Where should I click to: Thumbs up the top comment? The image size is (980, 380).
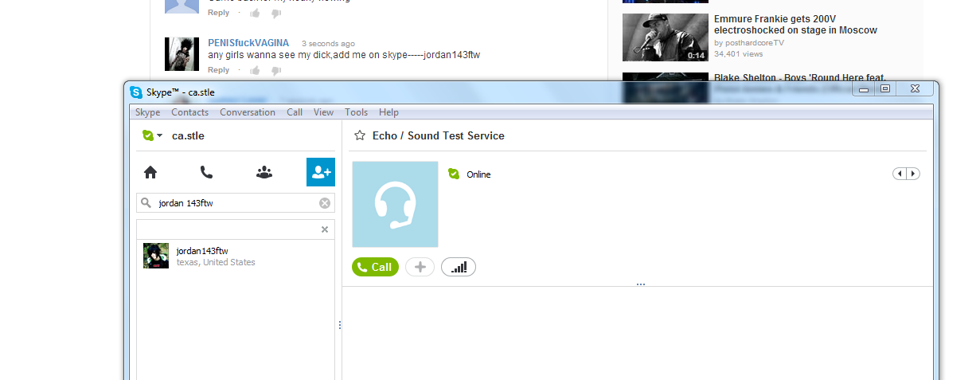(x=255, y=13)
